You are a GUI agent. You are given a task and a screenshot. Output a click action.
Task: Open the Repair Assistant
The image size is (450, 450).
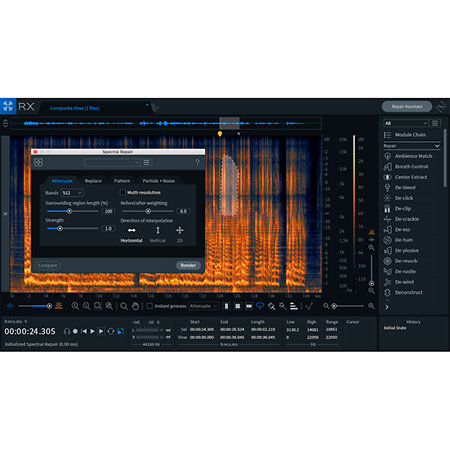click(x=407, y=106)
